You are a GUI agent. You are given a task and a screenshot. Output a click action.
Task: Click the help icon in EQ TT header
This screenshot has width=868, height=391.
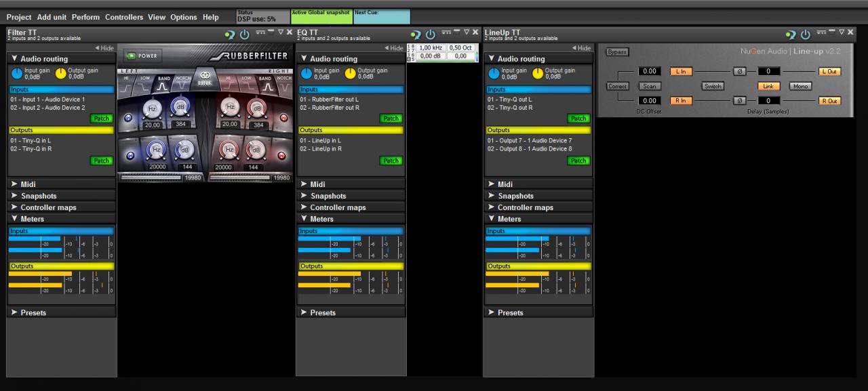point(416,35)
